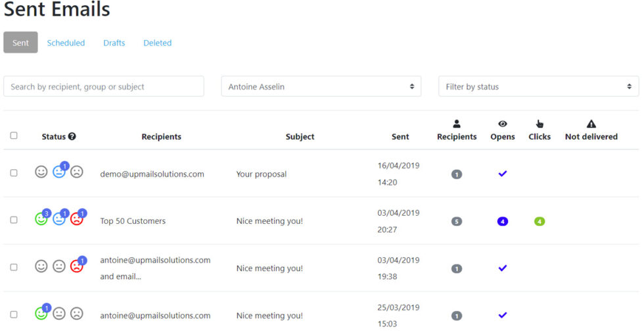Click Nice meeting you! subject for Top 50 Customers
The height and width of the screenshot is (331, 644).
[x=269, y=221]
